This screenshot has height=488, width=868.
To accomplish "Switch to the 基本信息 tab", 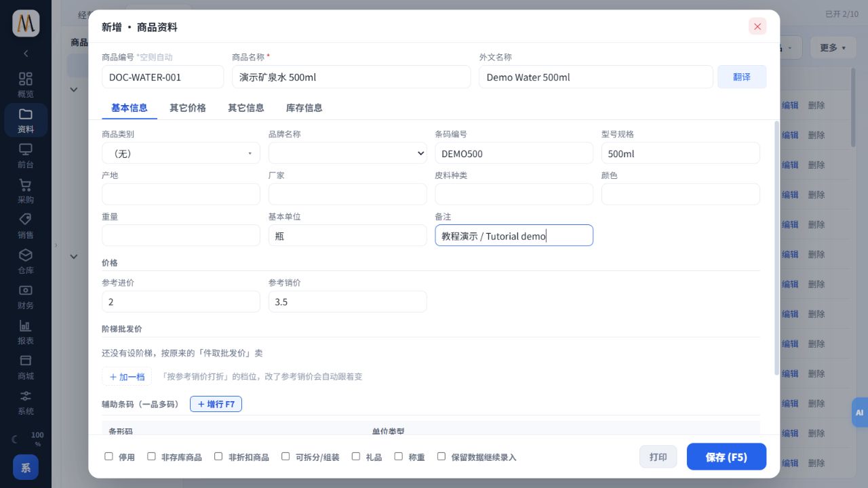I will coord(130,108).
